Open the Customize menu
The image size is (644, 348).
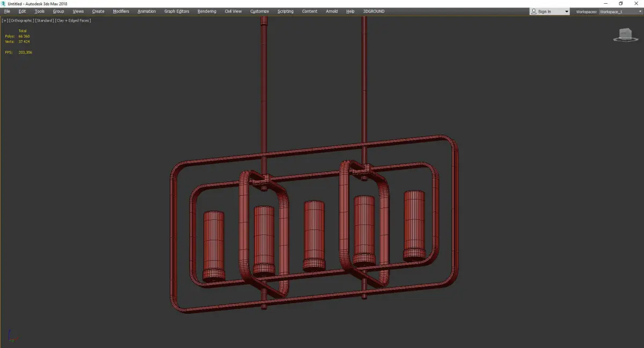pos(260,11)
